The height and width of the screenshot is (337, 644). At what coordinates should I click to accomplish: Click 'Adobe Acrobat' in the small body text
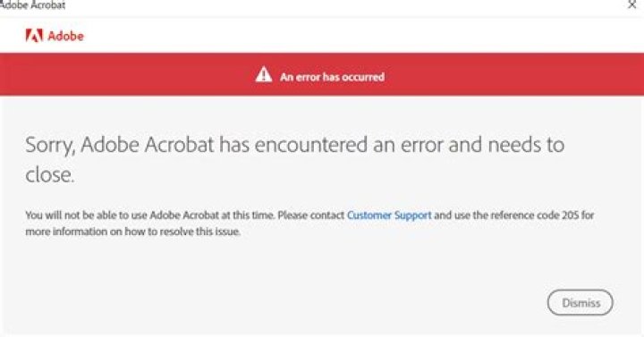tap(184, 215)
